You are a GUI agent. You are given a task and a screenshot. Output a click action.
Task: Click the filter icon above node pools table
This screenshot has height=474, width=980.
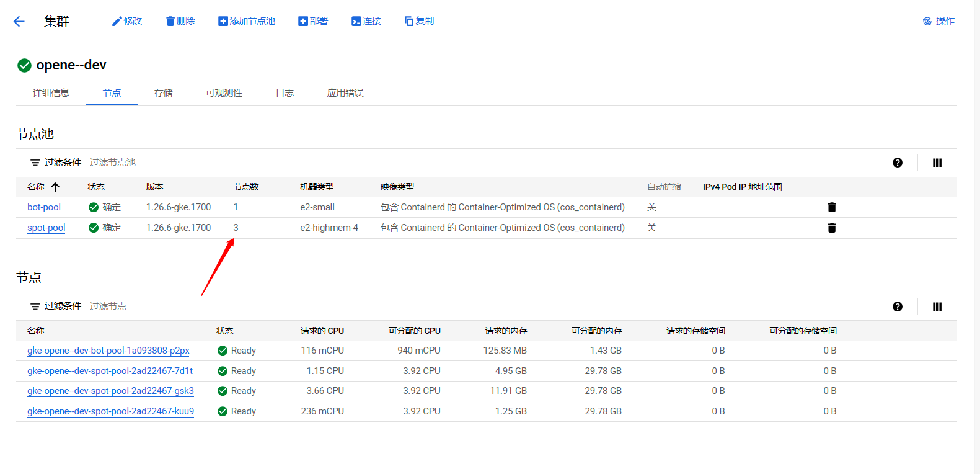click(35, 163)
